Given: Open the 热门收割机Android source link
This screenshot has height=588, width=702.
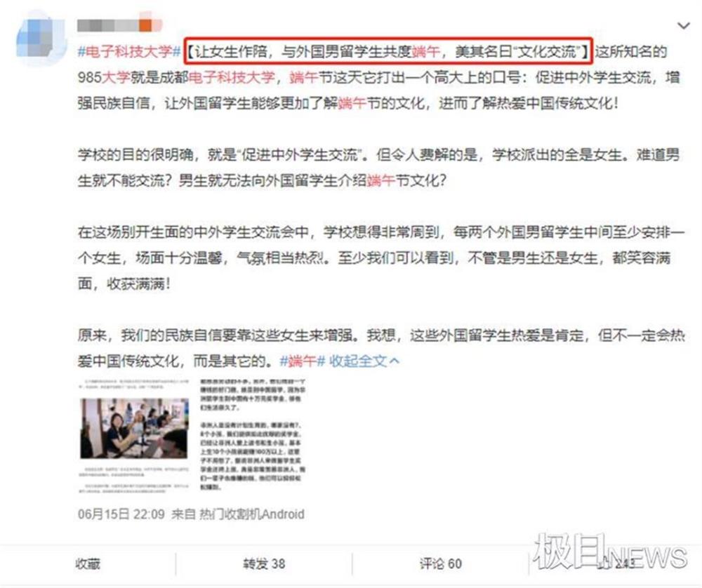Looking at the screenshot, I should 251,514.
